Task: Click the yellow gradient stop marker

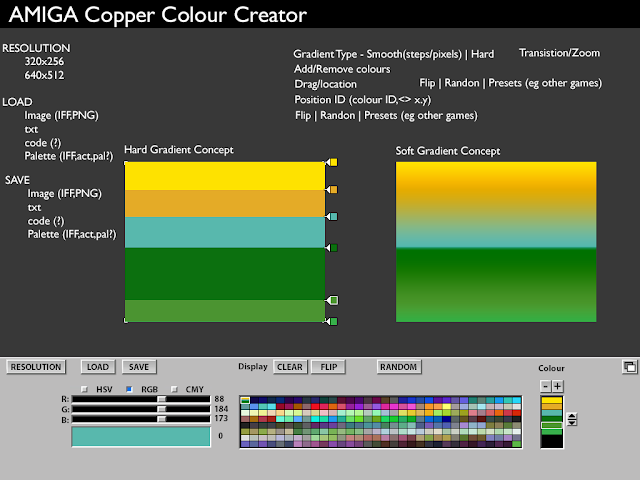Action: tap(333, 162)
